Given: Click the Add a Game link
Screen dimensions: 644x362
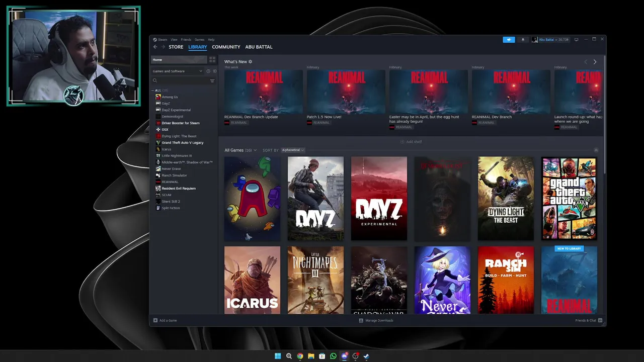Looking at the screenshot, I should pos(168,320).
